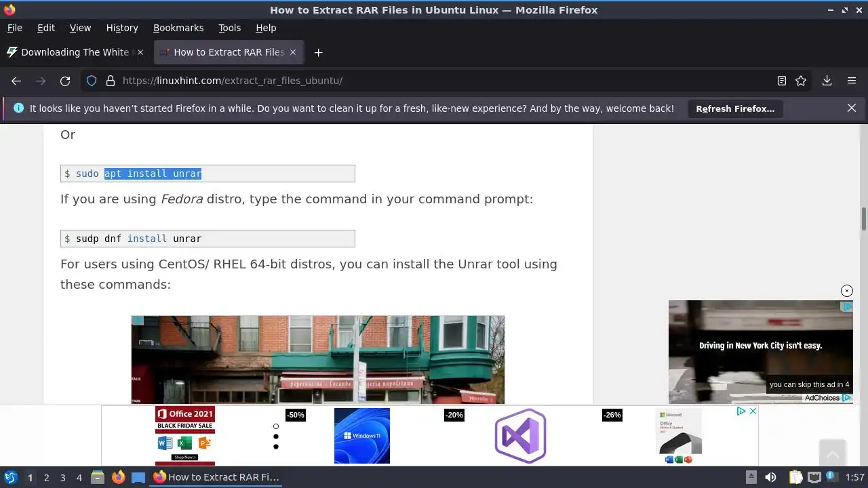Viewport: 868px width, 488px height.
Task: Click the word 'Fedora' in article
Action: point(182,199)
